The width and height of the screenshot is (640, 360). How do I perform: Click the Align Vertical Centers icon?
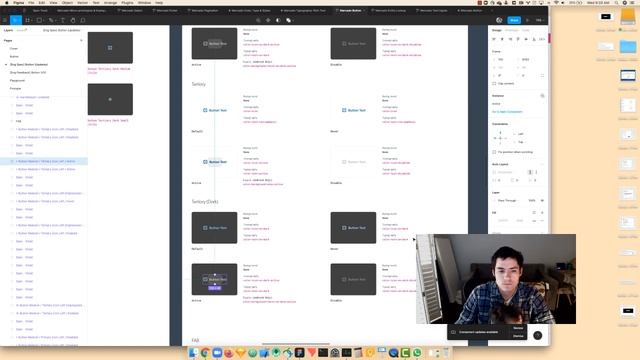tap(526, 39)
